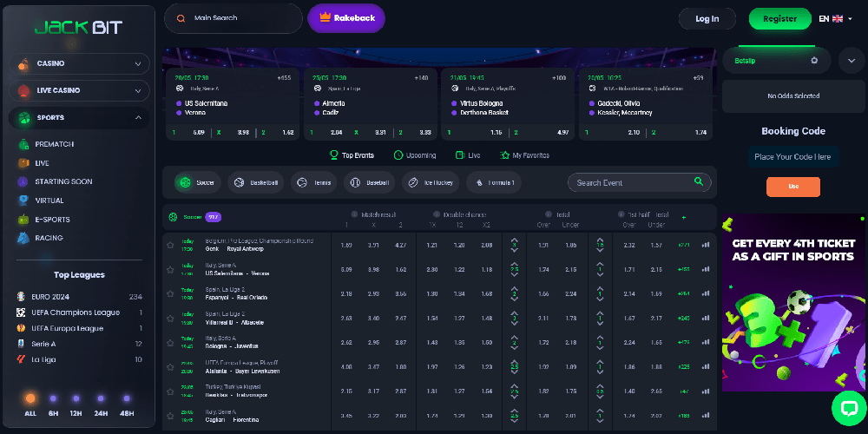Switch to the My Favorites tab
Image resolution: width=868 pixels, height=434 pixels.
pos(524,155)
